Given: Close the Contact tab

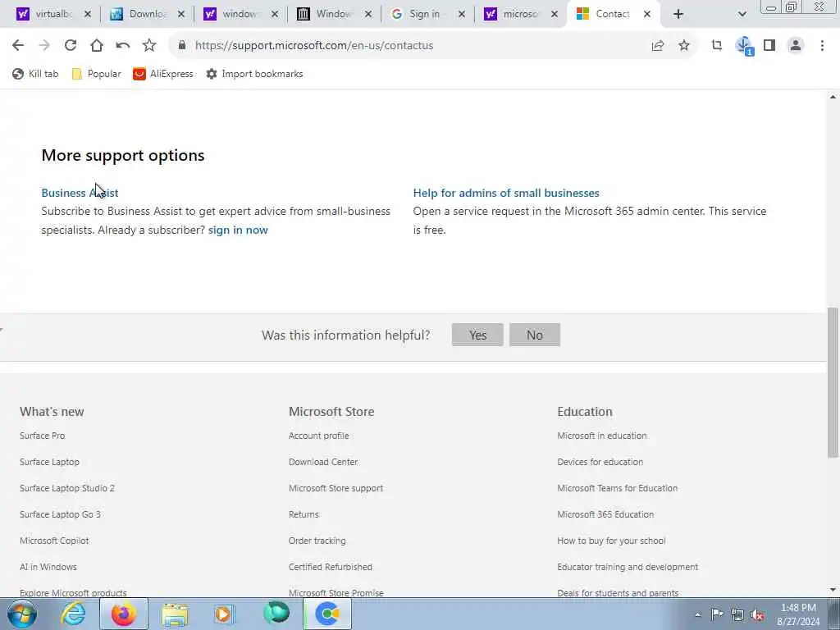Looking at the screenshot, I should coord(647,14).
